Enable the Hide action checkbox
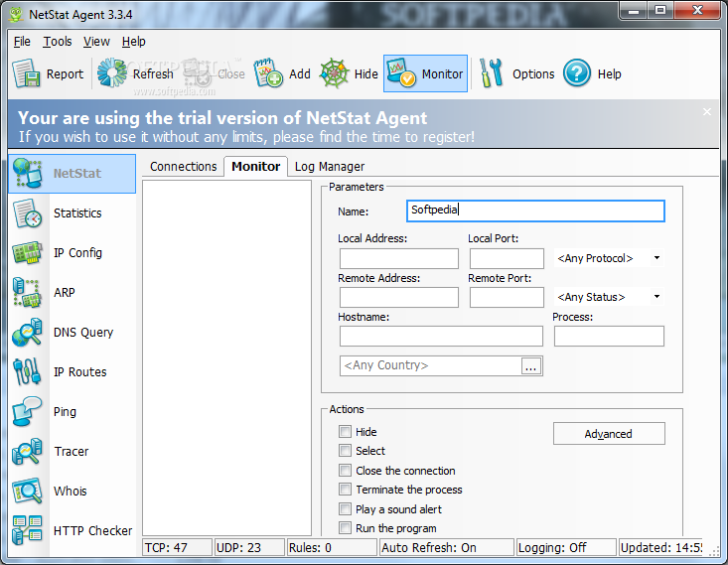 [345, 432]
